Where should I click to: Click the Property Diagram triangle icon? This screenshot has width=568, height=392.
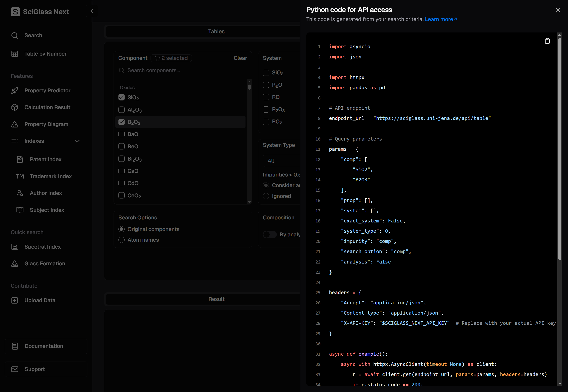click(x=15, y=124)
